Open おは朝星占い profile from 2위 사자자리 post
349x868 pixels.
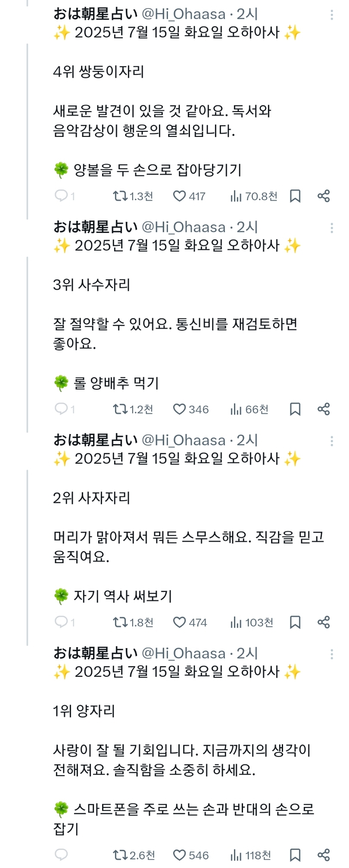[95, 440]
